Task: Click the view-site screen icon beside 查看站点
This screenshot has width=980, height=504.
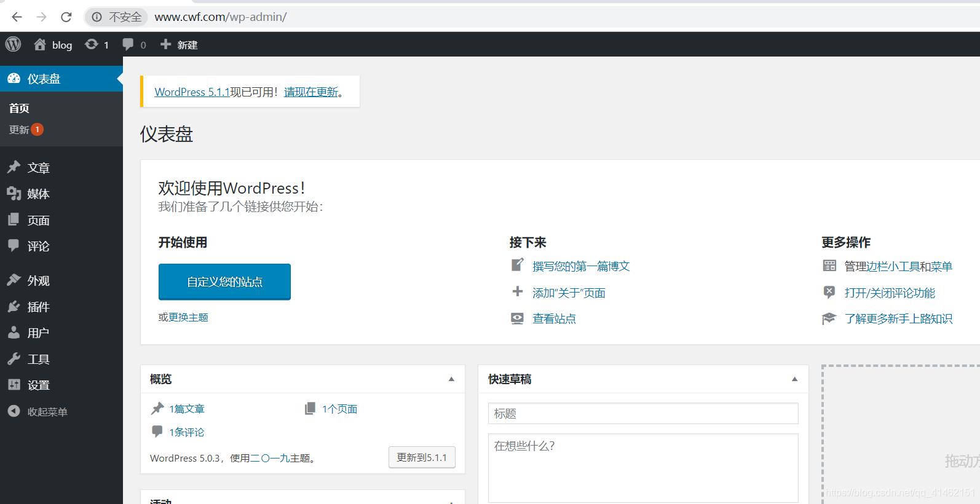Action: tap(518, 318)
